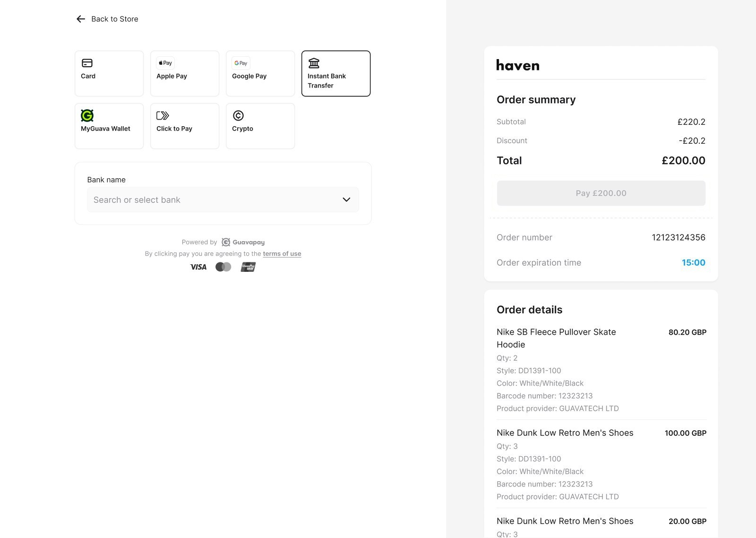Click the 80.20 GBP price

point(687,332)
